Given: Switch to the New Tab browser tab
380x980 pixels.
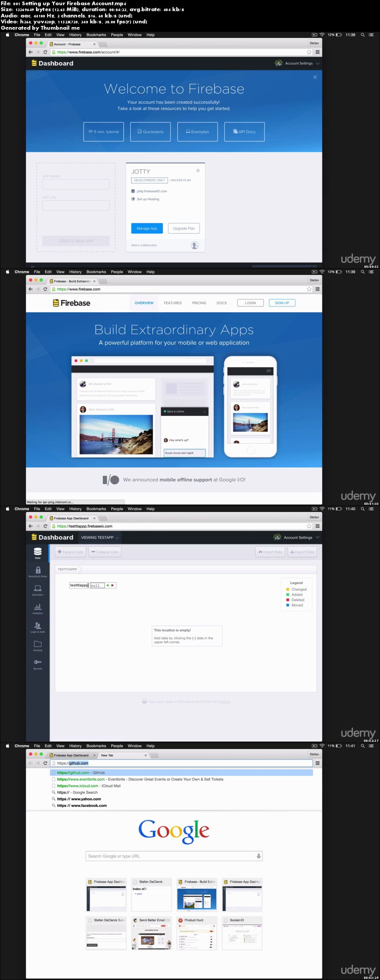Looking at the screenshot, I should tap(123, 755).
